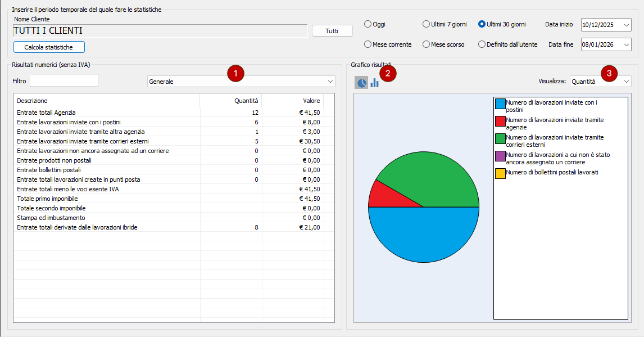Choose the Mese corrente option
This screenshot has width=644, height=337.
pos(368,44)
